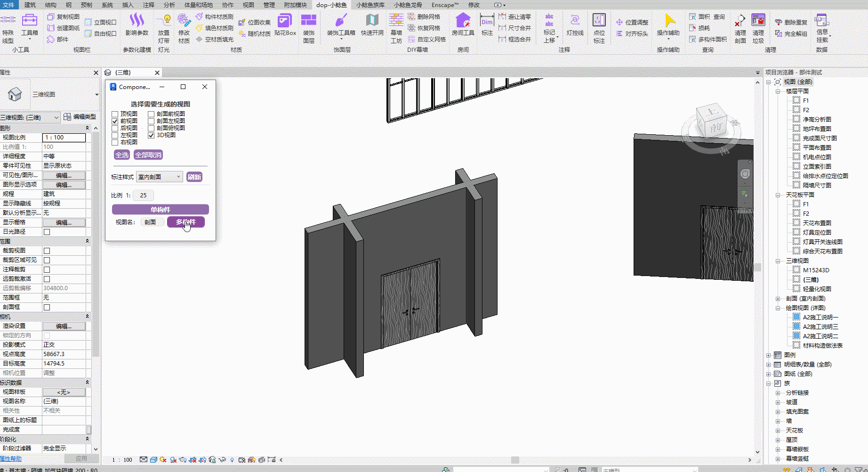Click the 比例 scale input showing 25
The width and height of the screenshot is (868, 472).
(143, 195)
